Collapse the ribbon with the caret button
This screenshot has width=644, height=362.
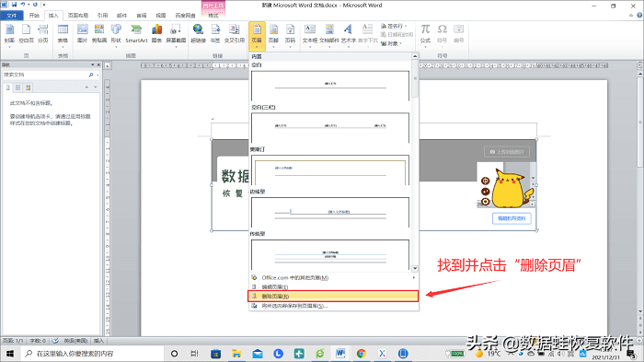coord(631,16)
